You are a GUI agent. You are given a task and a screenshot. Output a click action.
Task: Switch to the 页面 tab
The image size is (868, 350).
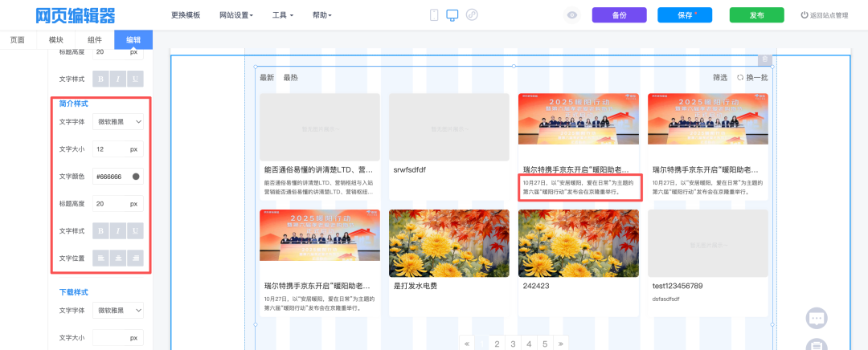pyautogui.click(x=18, y=40)
